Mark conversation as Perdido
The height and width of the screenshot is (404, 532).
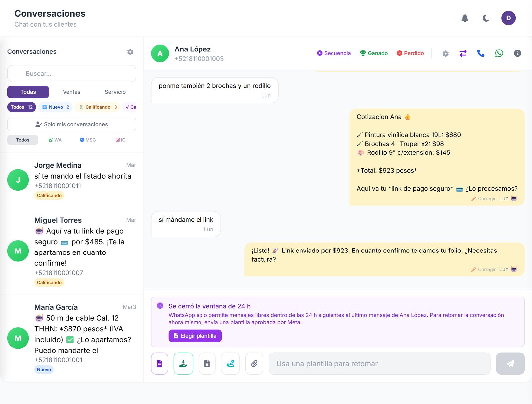[410, 53]
